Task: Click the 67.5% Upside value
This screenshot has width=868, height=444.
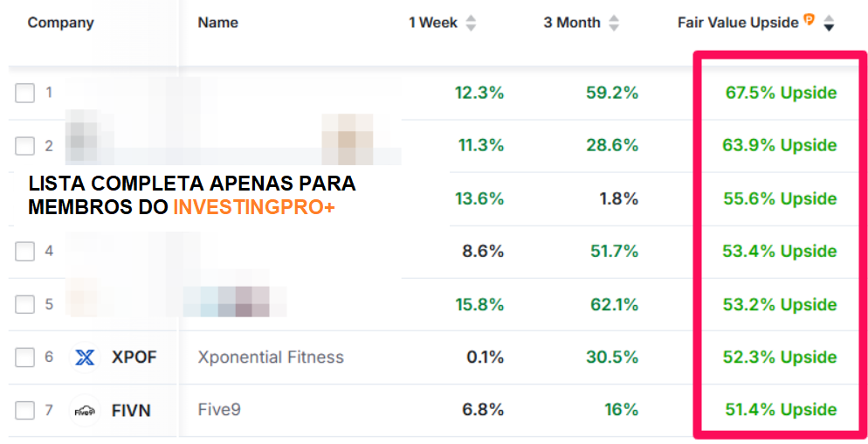Action: tap(781, 93)
